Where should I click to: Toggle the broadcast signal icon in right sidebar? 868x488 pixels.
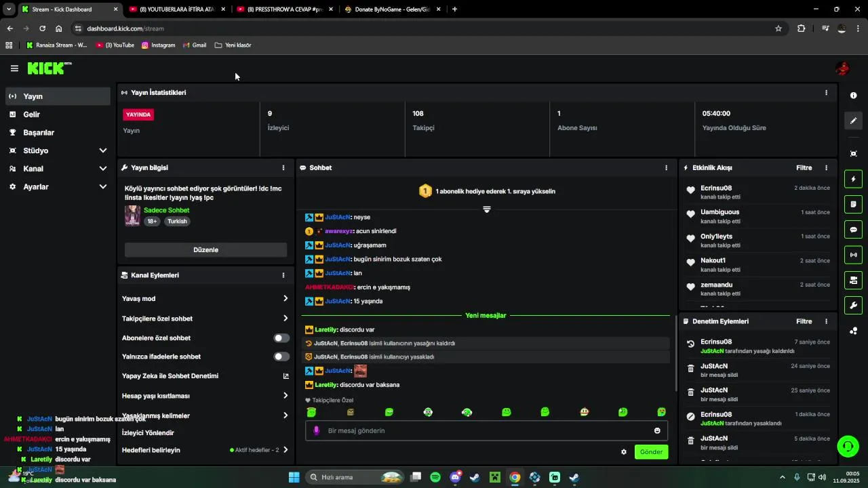853,255
